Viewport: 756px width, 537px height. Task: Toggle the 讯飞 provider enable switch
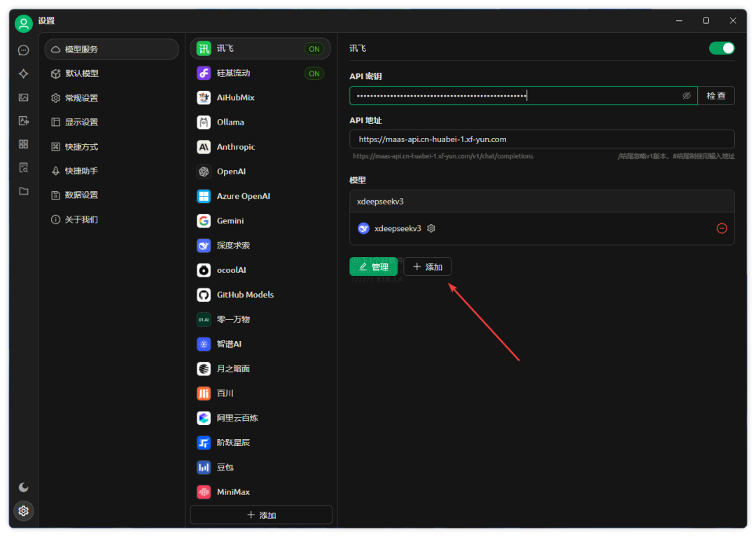(x=721, y=48)
